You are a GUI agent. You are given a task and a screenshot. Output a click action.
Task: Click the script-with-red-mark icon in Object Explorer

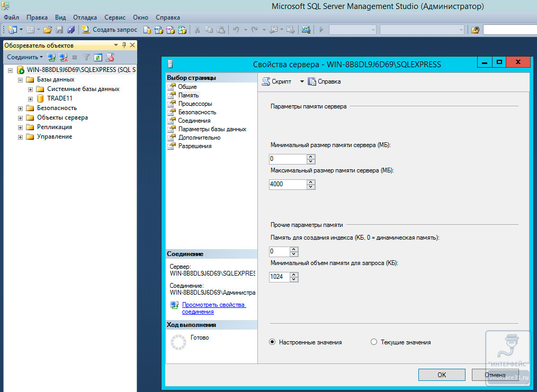coord(110,58)
